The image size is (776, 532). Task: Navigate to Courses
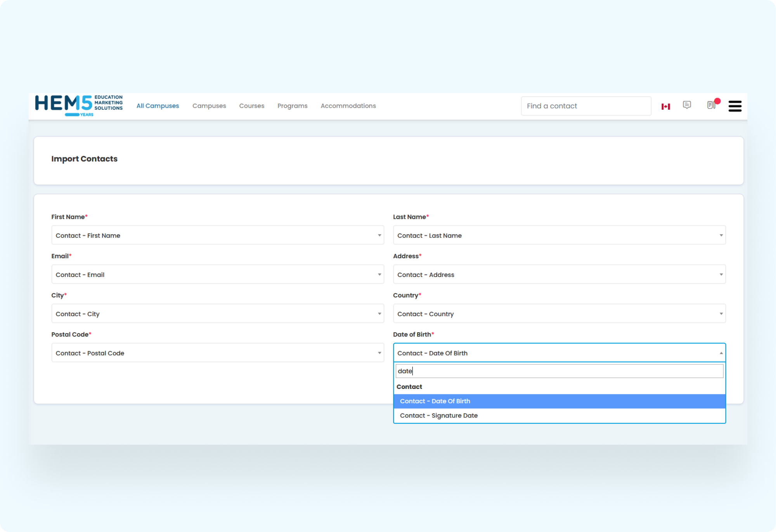251,106
